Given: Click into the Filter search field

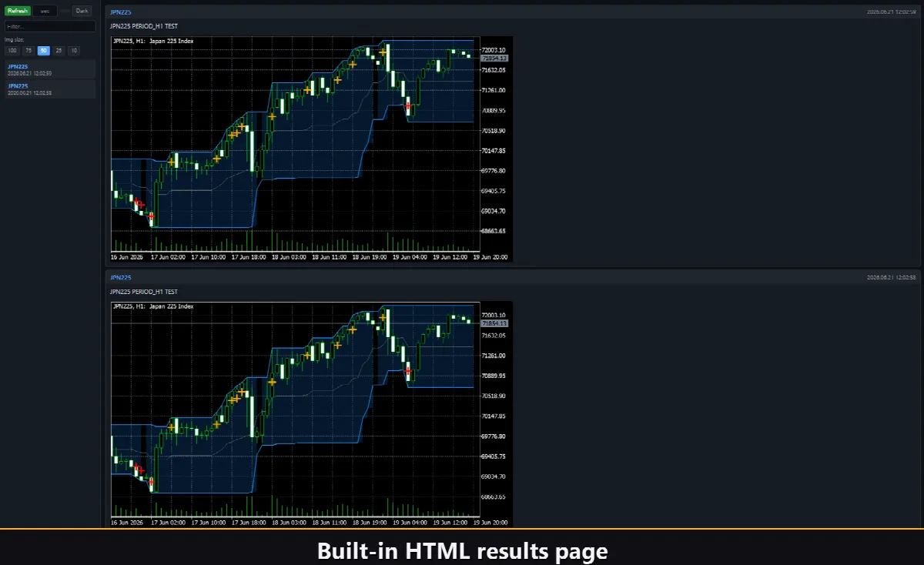Looking at the screenshot, I should point(50,26).
